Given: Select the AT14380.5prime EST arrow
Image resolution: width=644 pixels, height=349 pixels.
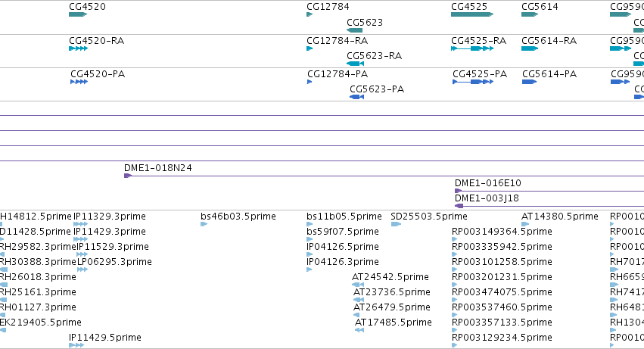Looking at the screenshot, I should coord(525,224).
